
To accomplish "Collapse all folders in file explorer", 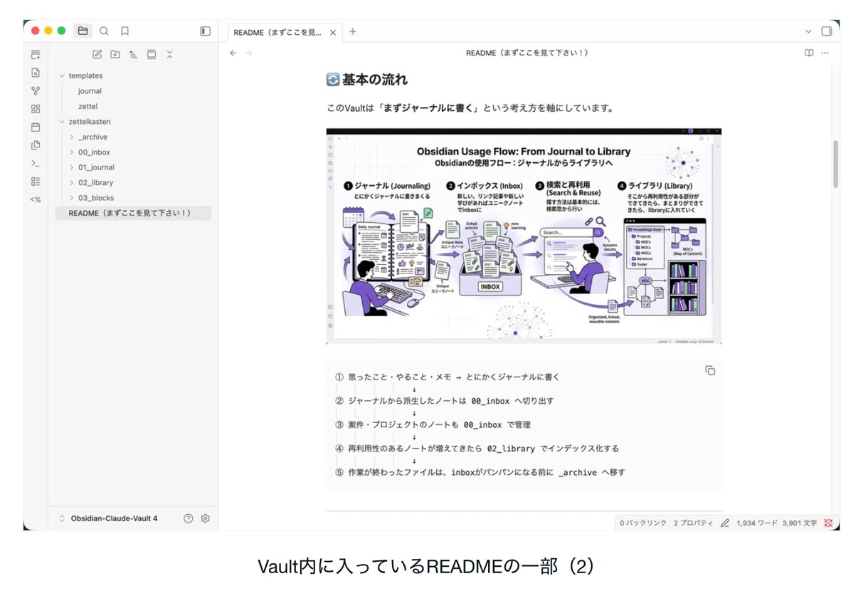I will 169,54.
